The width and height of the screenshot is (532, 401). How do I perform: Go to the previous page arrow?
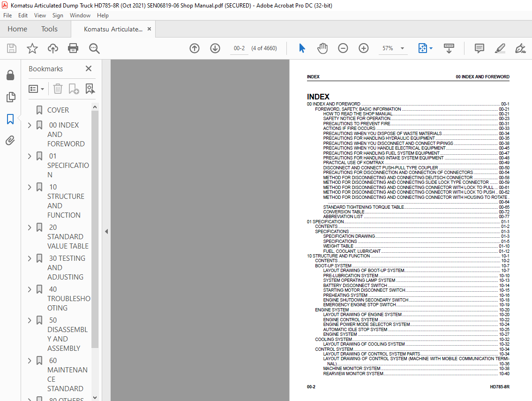click(x=195, y=48)
